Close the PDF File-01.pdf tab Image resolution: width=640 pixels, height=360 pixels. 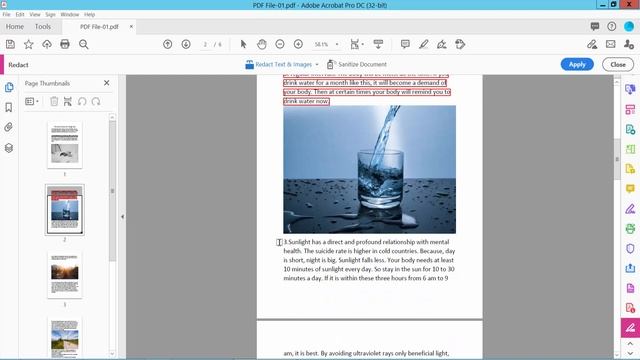pos(131,27)
